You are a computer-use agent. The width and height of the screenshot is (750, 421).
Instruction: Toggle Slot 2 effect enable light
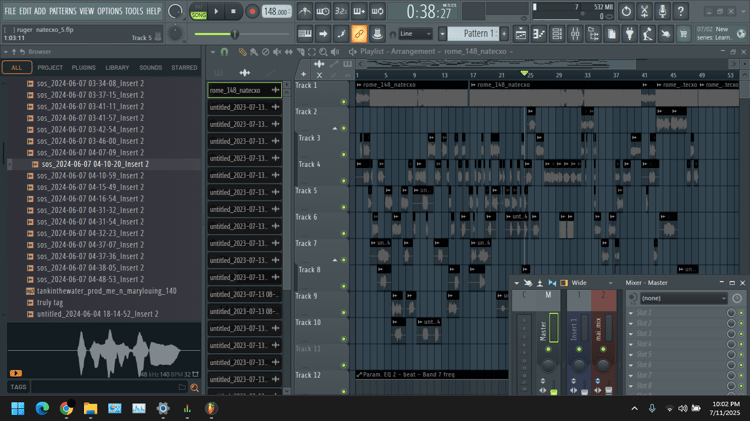point(741,323)
